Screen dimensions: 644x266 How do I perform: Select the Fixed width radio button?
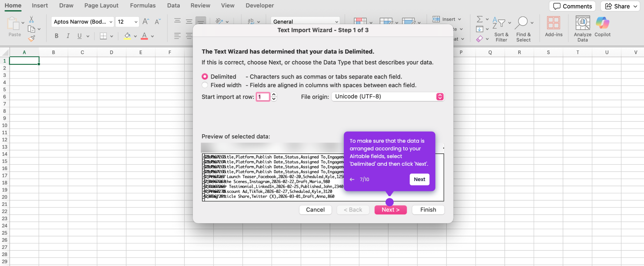(x=205, y=85)
